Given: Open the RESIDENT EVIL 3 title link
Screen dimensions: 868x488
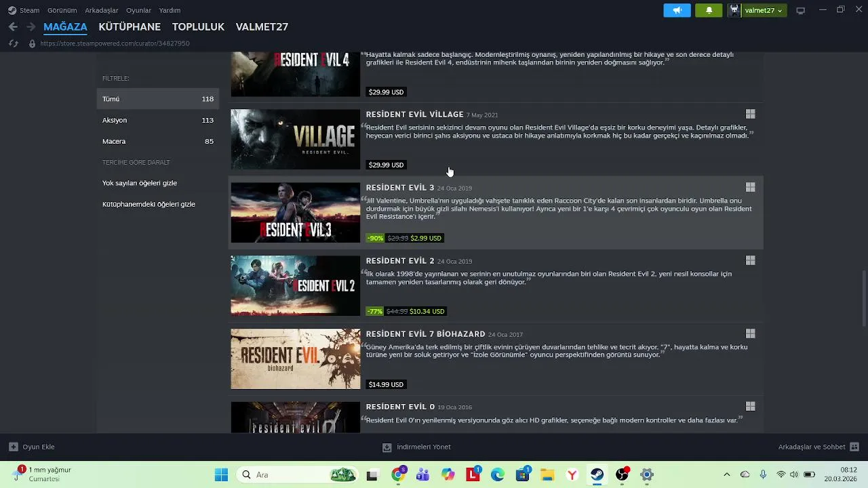Looking at the screenshot, I should tap(400, 188).
